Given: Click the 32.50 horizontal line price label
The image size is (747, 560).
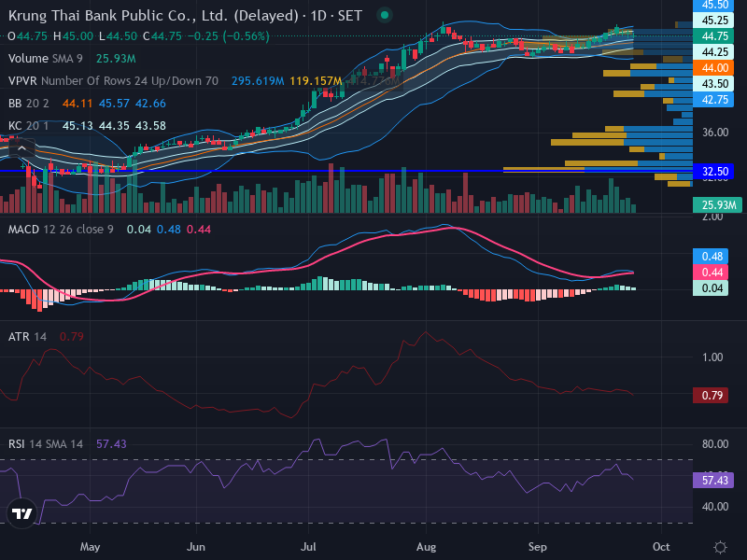Looking at the screenshot, I should [x=713, y=172].
